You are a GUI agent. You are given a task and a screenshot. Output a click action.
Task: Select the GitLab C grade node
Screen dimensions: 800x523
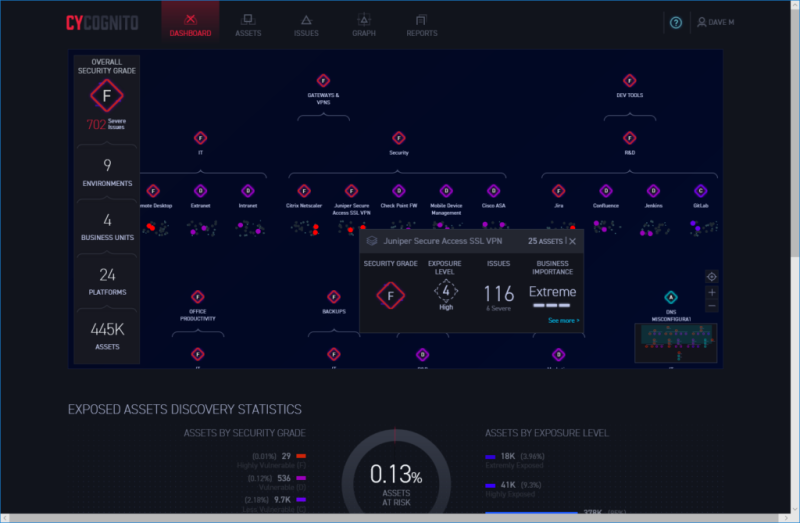point(701,191)
